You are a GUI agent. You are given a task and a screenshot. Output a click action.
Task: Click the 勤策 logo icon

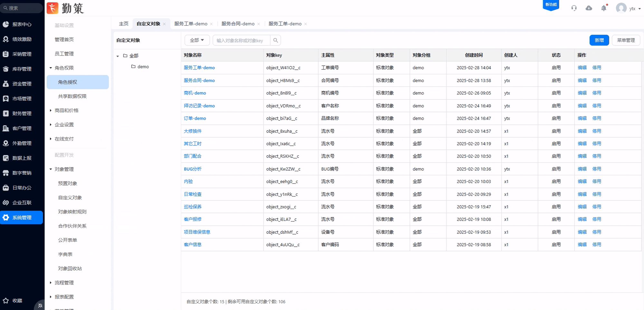coord(52,8)
